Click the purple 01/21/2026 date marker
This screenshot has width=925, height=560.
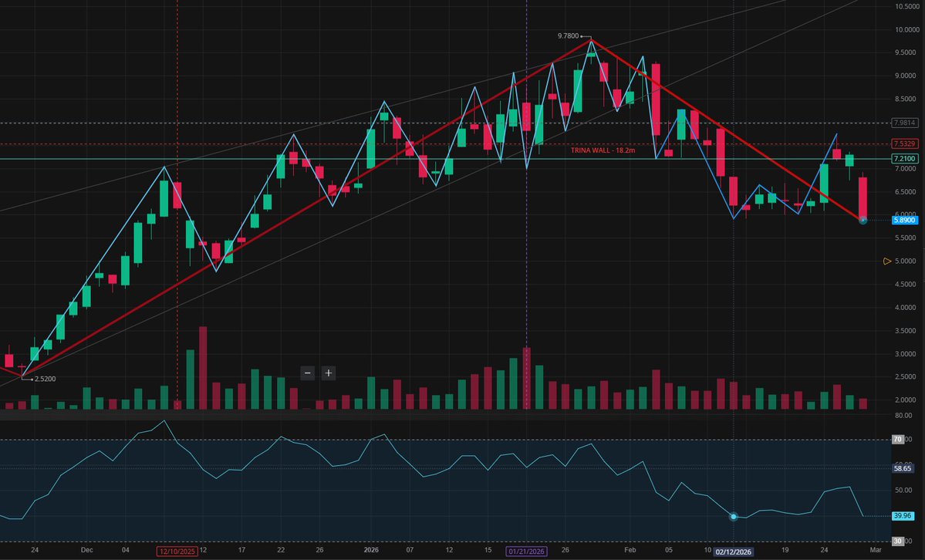(527, 552)
